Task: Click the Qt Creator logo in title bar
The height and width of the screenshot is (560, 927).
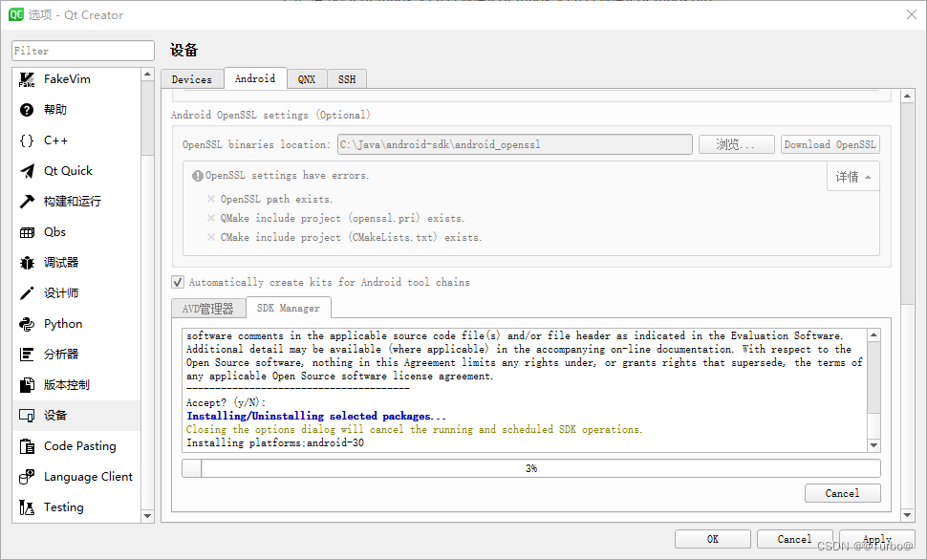Action: coord(16,14)
